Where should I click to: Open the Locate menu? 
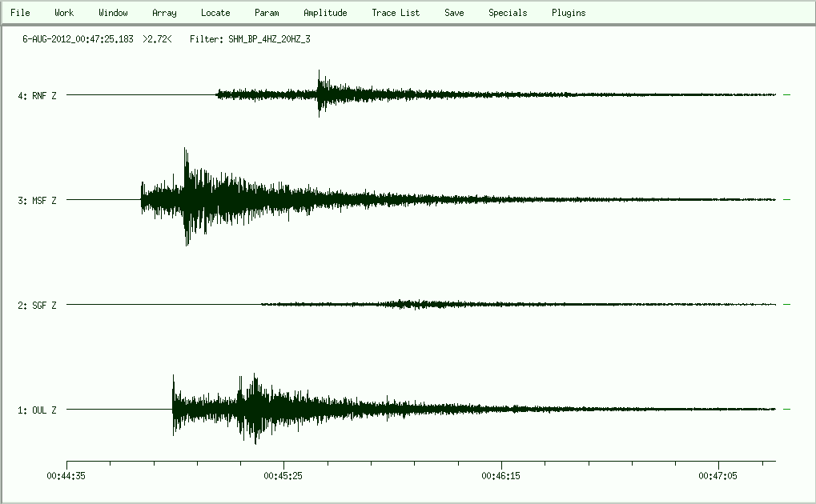pos(215,13)
